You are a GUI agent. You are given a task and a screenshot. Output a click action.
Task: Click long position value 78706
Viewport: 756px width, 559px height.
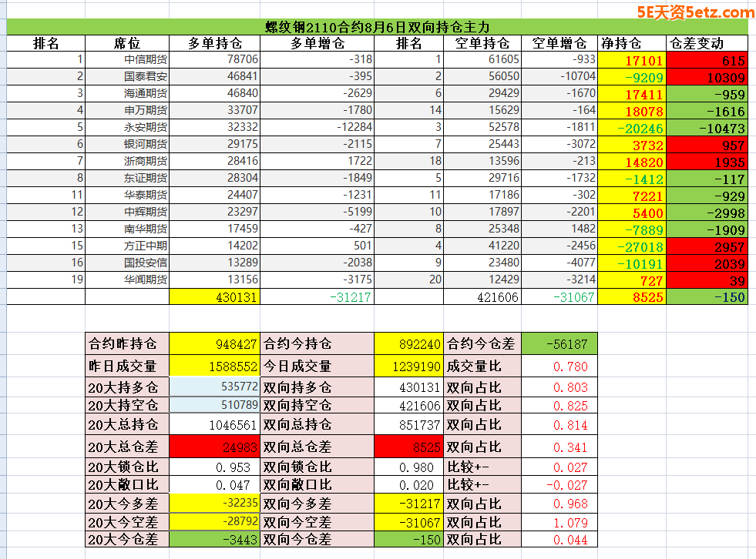(x=214, y=60)
